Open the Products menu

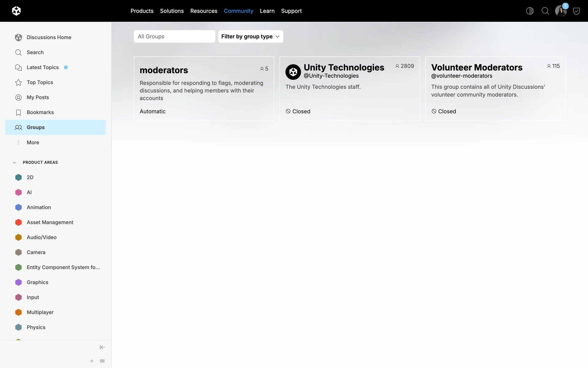click(x=142, y=11)
